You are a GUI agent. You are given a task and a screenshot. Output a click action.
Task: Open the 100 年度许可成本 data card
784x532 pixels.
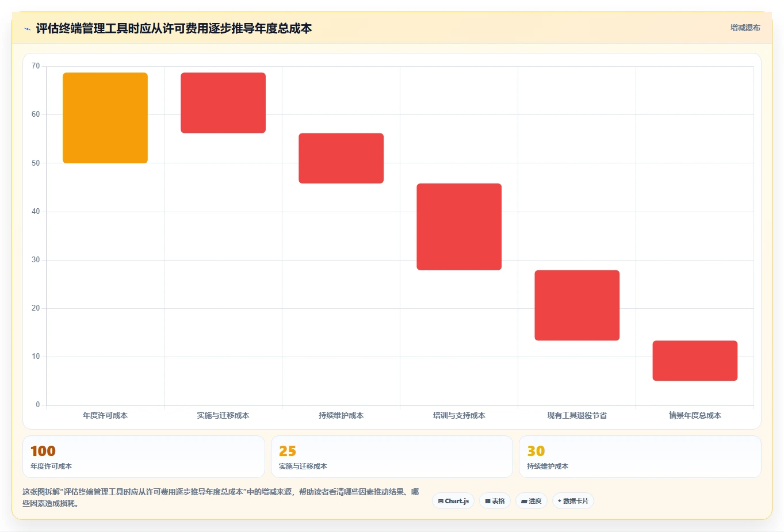[144, 457]
